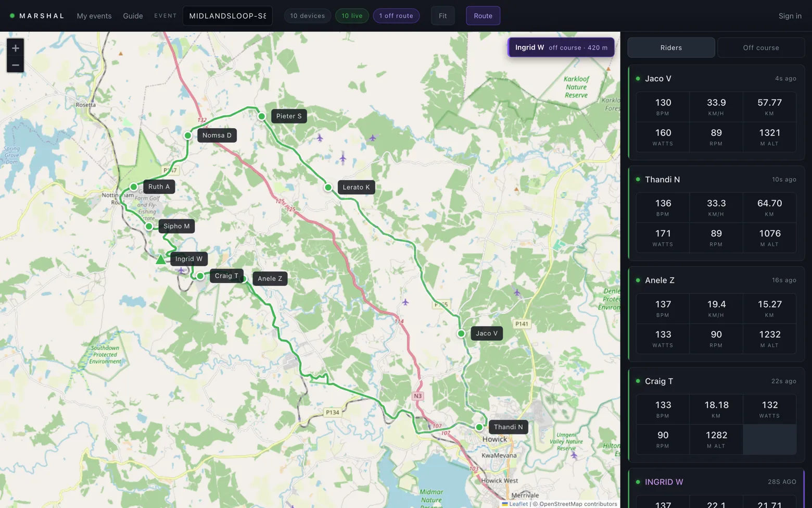This screenshot has width=812, height=508.
Task: Open OpenStreetMap contributors link
Action: pos(578,504)
